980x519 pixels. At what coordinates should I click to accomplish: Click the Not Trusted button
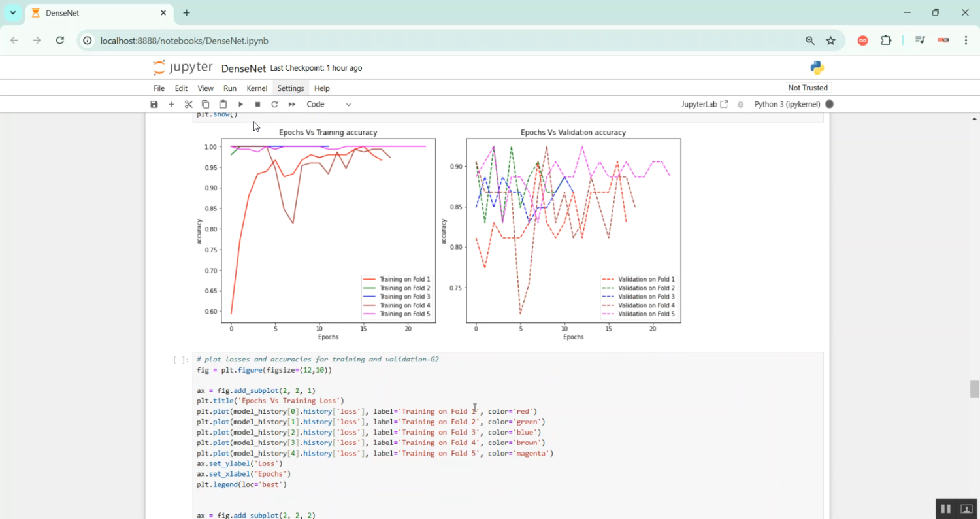pos(808,88)
